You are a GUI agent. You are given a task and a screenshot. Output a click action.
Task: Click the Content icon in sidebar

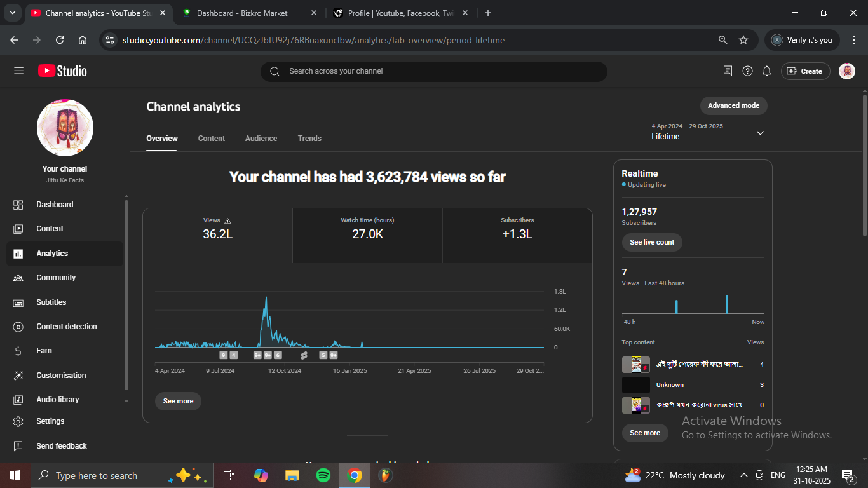[18, 229]
